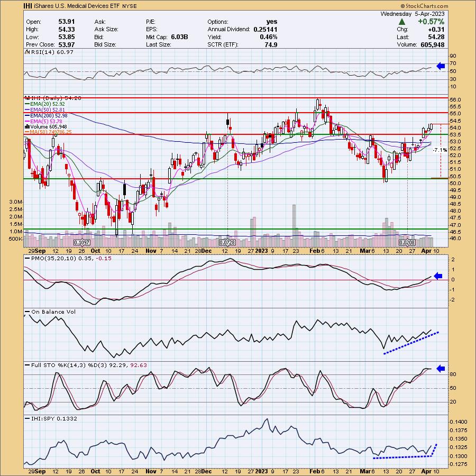Click the 0.0208 dividend marker box
The width and height of the screenshot is (476, 476).
[407, 243]
